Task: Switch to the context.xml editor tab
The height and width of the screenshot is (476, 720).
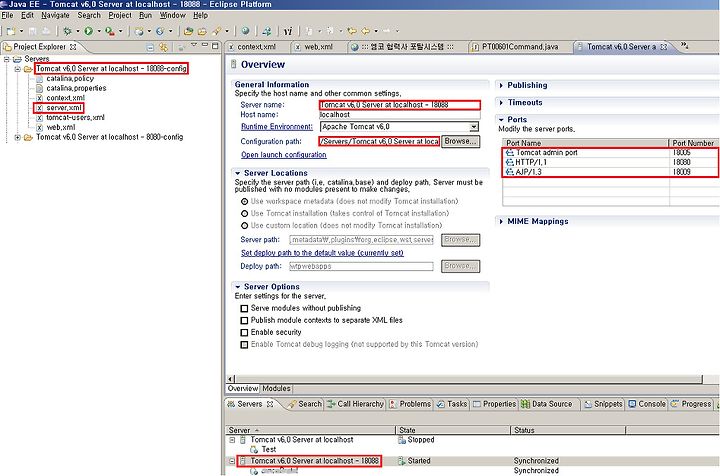Action: (256, 47)
